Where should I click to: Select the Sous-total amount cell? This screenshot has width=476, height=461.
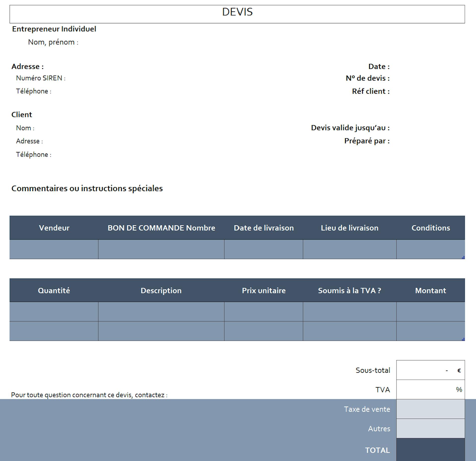(431, 370)
